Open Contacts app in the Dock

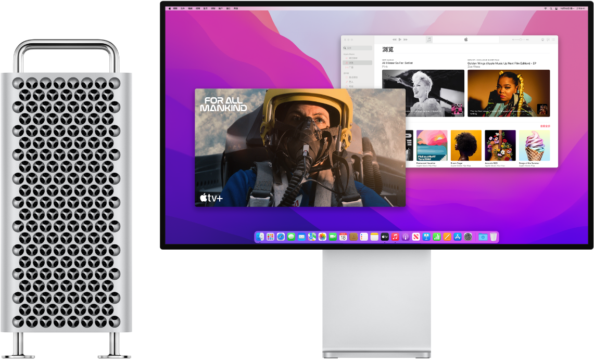[x=354, y=237]
